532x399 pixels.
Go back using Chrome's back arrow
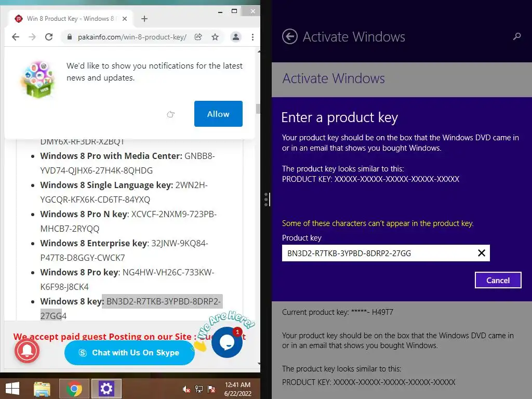click(x=16, y=37)
